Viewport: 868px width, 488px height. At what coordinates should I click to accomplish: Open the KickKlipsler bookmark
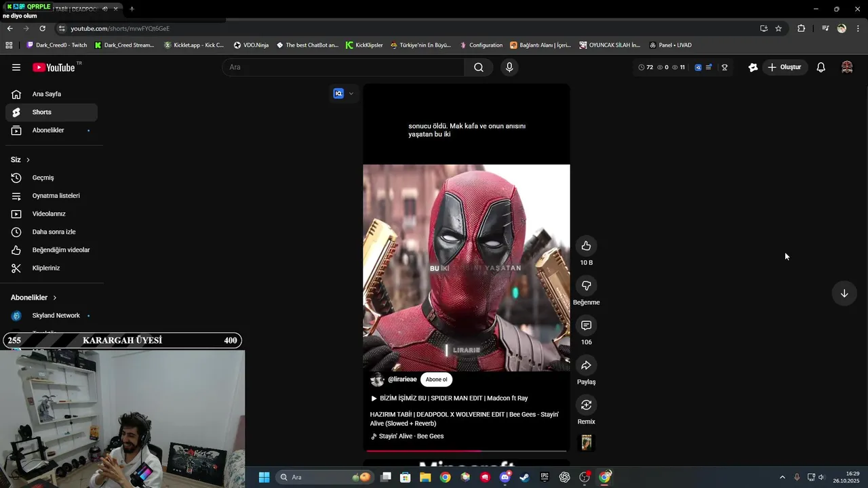pos(364,45)
